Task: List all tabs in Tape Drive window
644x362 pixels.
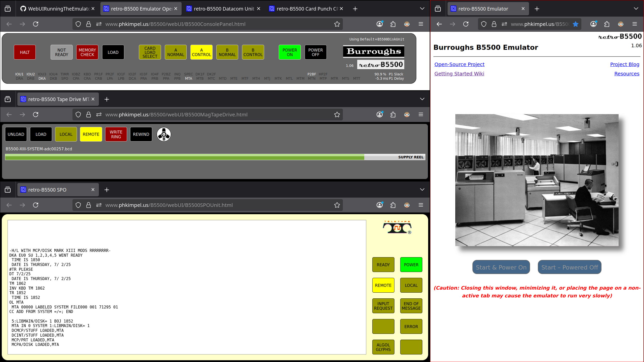Action: (x=422, y=99)
